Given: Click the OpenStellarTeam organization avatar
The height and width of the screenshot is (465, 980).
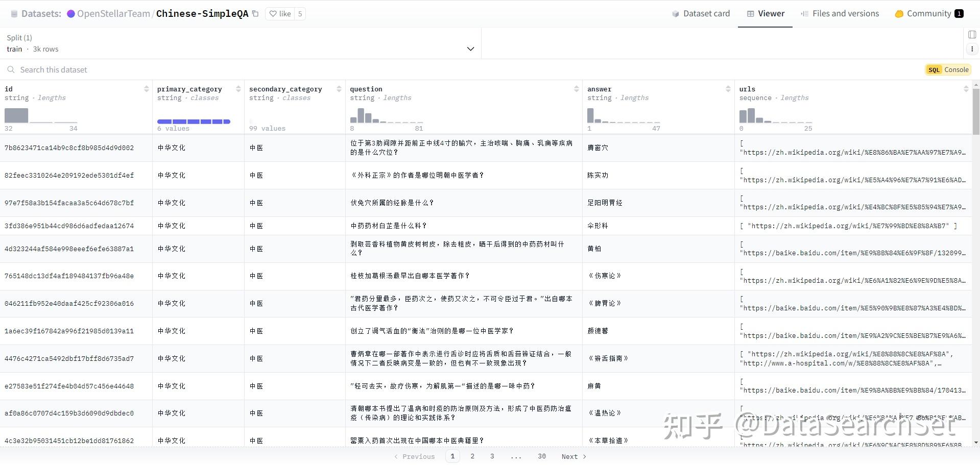Looking at the screenshot, I should point(71,13).
